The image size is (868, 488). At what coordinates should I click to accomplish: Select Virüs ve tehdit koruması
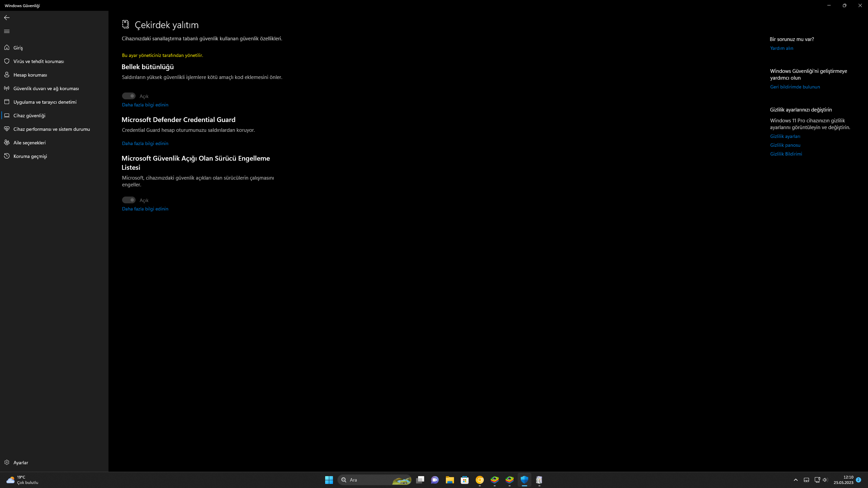tap(54, 61)
